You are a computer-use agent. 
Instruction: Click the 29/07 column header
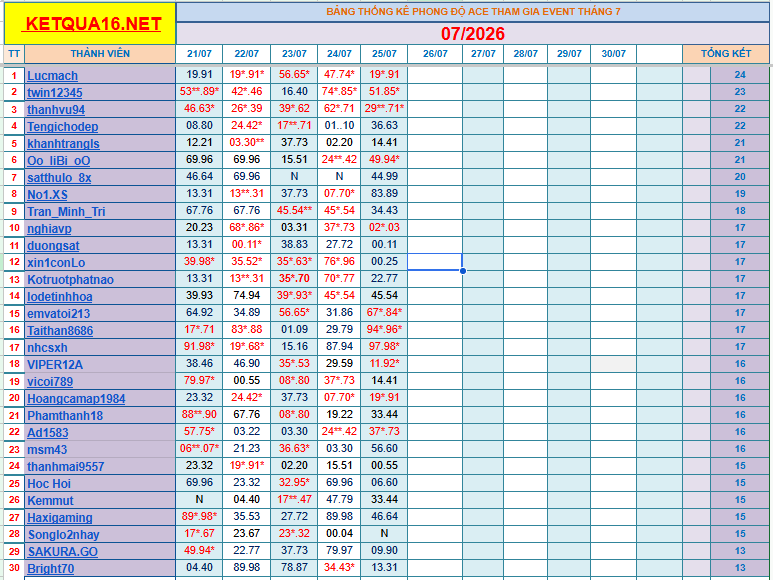tap(569, 54)
